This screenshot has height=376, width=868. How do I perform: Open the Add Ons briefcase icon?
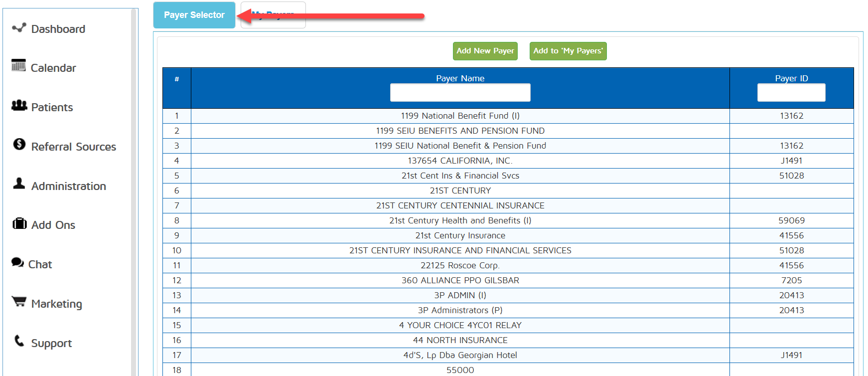pos(19,223)
